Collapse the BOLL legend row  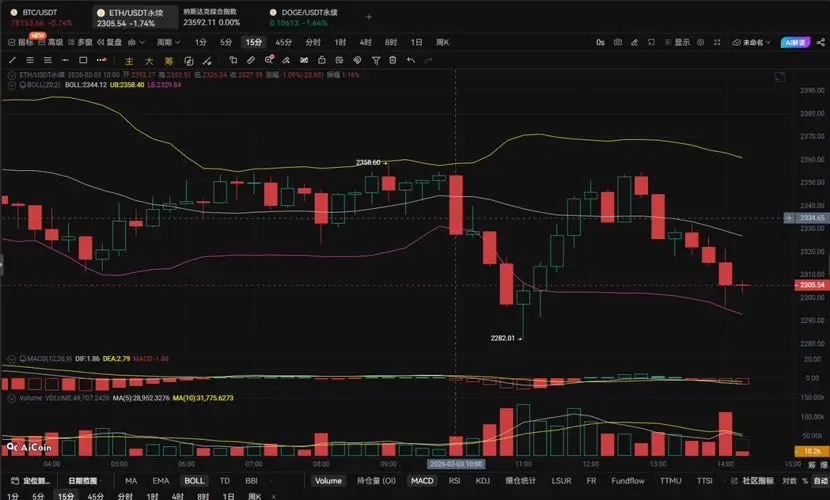coord(12,85)
